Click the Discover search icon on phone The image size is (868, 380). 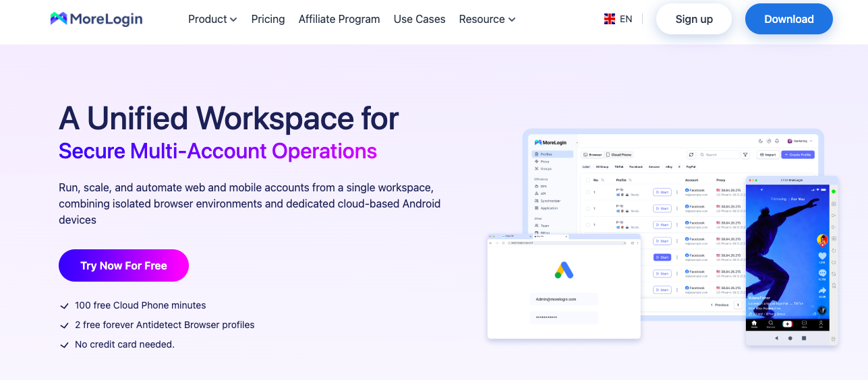point(771,325)
